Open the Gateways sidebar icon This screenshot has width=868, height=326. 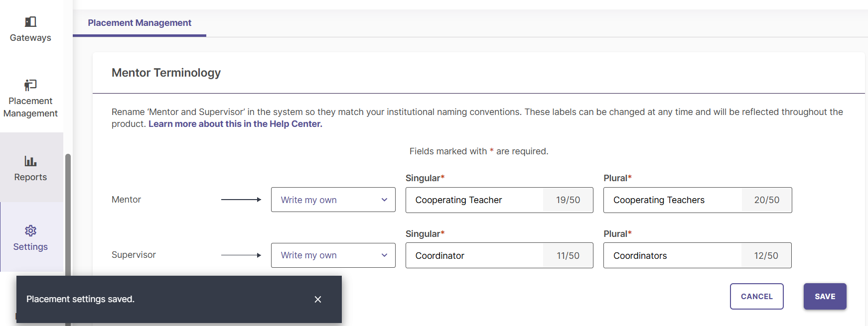tap(30, 22)
